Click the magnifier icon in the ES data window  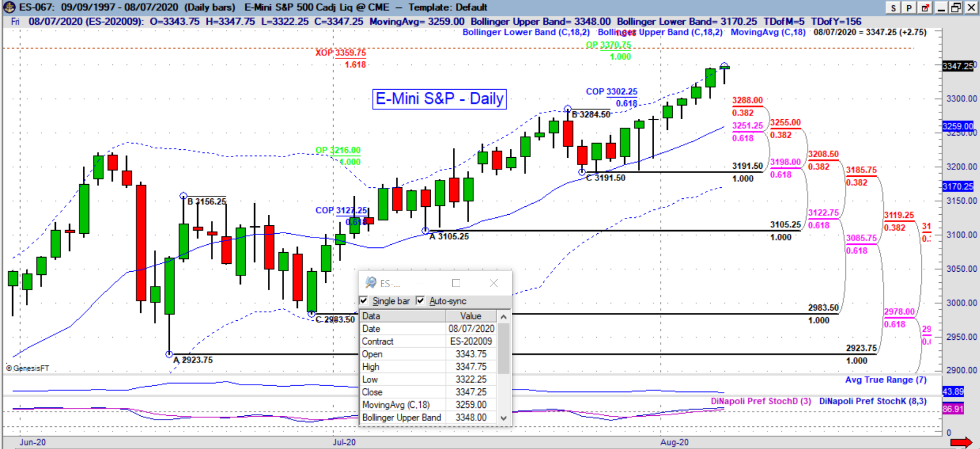371,283
